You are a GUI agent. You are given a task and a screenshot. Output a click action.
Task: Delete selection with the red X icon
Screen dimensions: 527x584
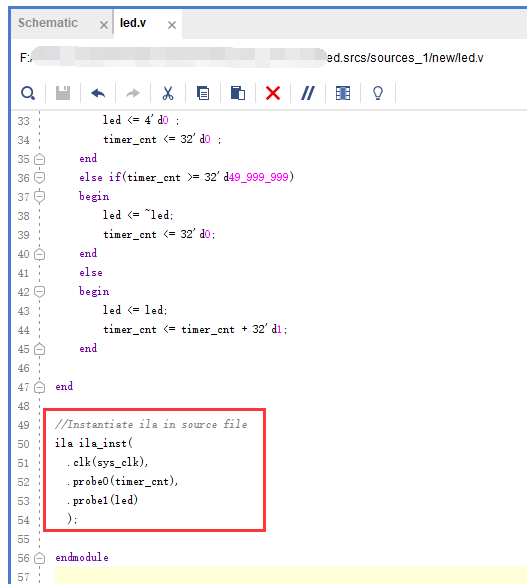(273, 93)
